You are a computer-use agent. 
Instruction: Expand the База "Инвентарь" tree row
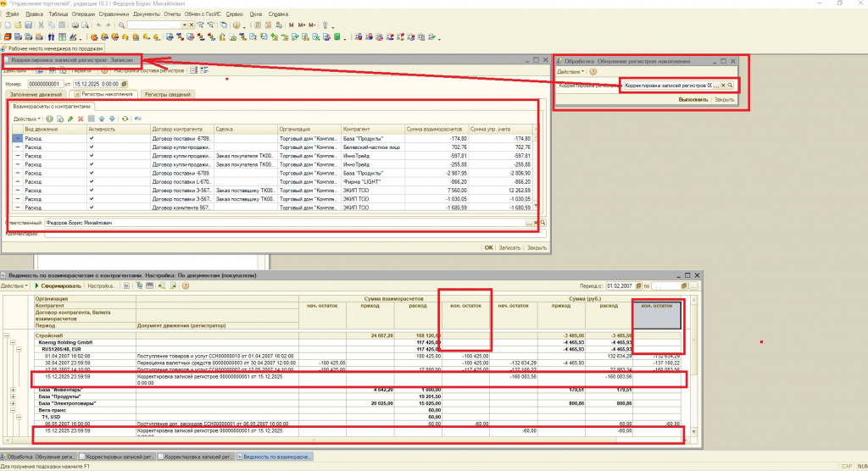click(x=13, y=389)
